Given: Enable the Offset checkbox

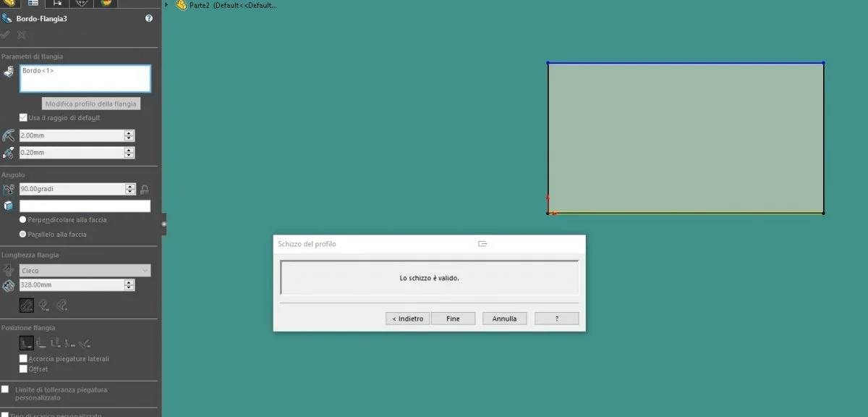Looking at the screenshot, I should (23, 368).
